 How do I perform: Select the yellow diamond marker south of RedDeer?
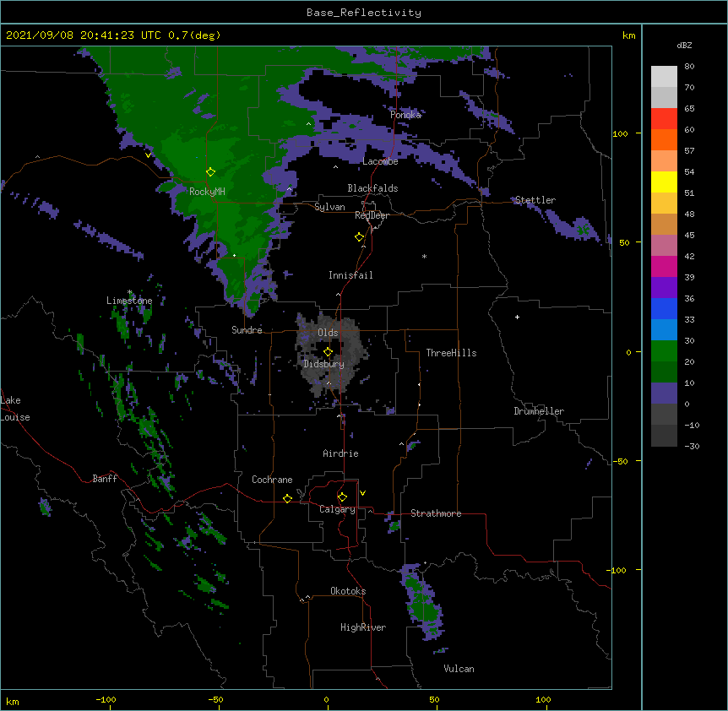pyautogui.click(x=360, y=237)
